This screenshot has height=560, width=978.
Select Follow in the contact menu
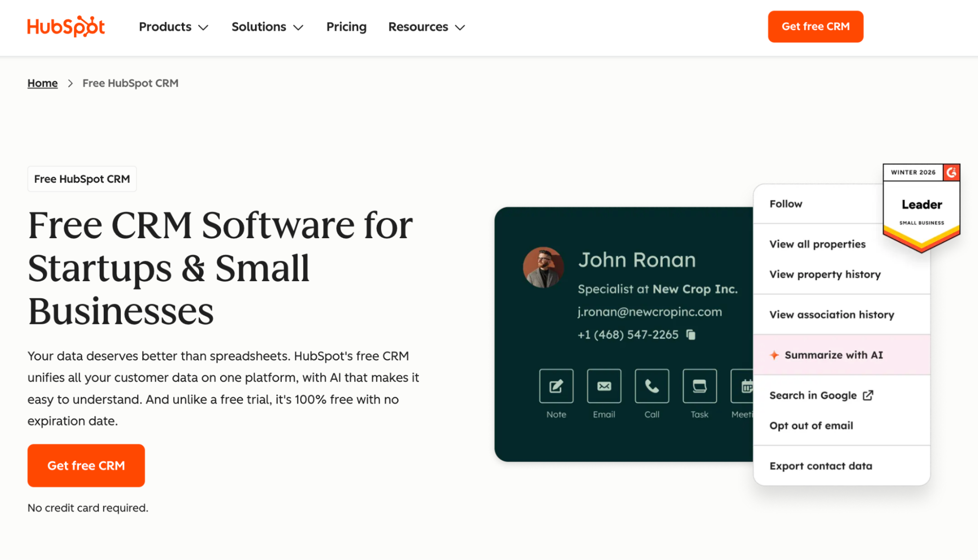click(786, 204)
